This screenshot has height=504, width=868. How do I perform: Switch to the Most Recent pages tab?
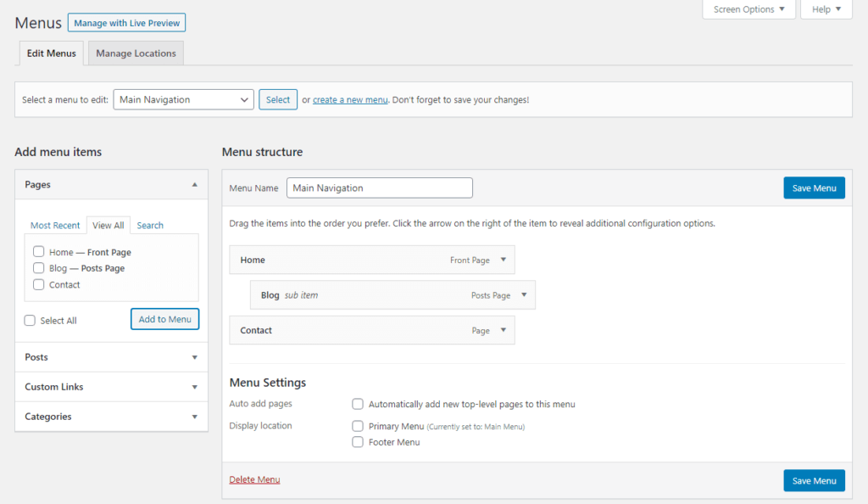coord(55,226)
